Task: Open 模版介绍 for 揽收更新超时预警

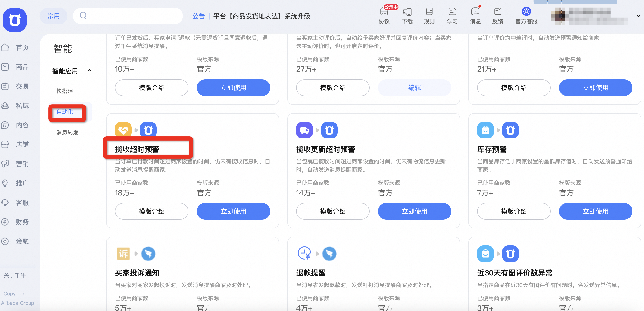Action: click(x=332, y=211)
